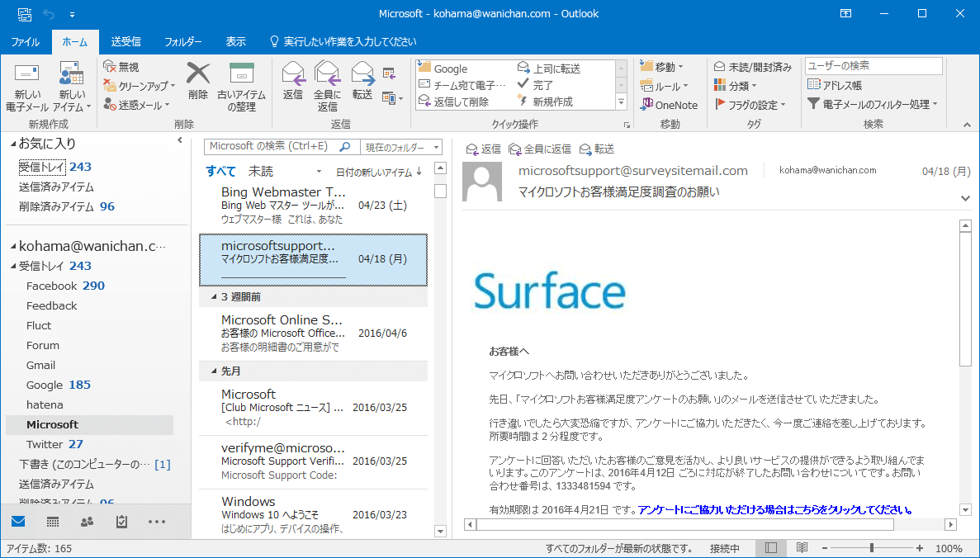Open the View ribbon tab
Screen dimensions: 980x558
coord(236,41)
